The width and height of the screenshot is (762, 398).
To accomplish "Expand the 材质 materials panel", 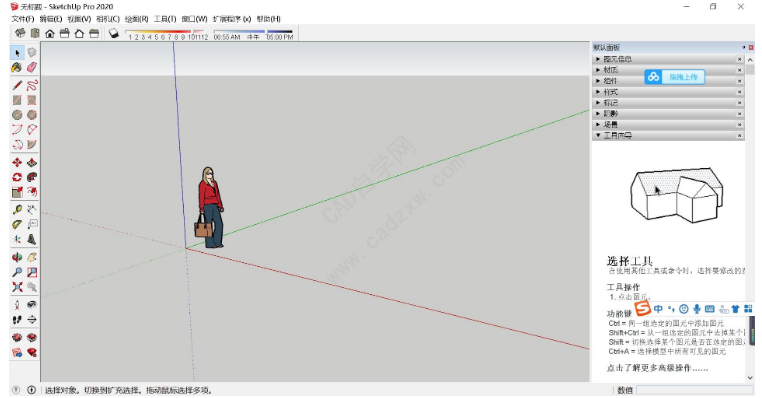I will point(668,70).
